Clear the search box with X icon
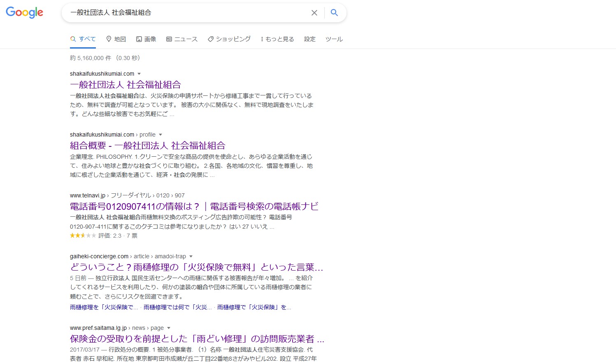616x364 pixels. 314,13
